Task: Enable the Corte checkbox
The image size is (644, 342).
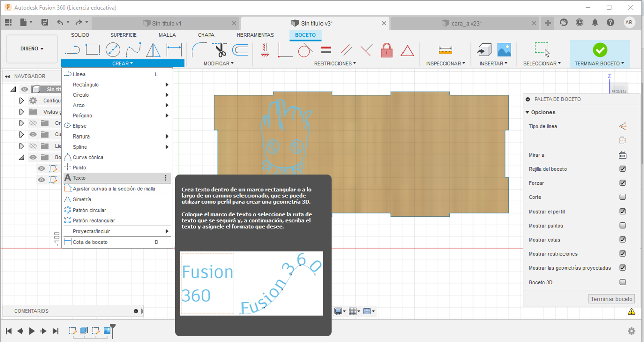Action: (623, 197)
